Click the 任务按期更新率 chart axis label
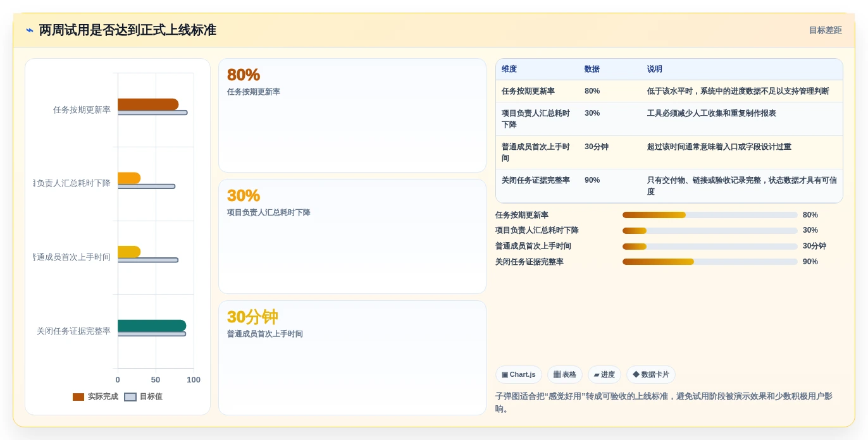Screen dimensions: 868x440 [x=82, y=110]
